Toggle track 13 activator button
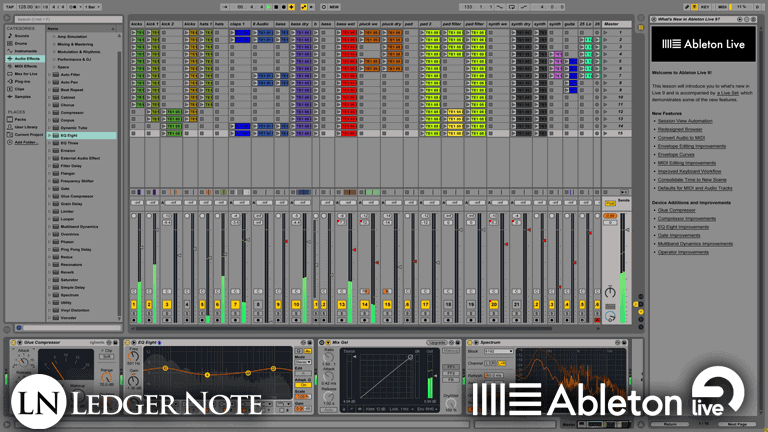 coord(341,305)
